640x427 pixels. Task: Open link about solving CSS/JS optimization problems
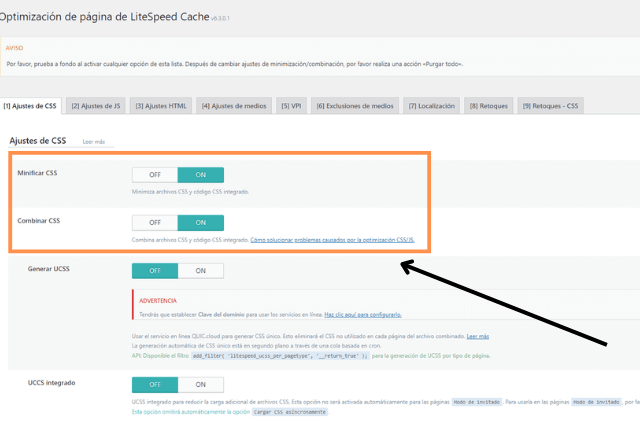(332, 240)
